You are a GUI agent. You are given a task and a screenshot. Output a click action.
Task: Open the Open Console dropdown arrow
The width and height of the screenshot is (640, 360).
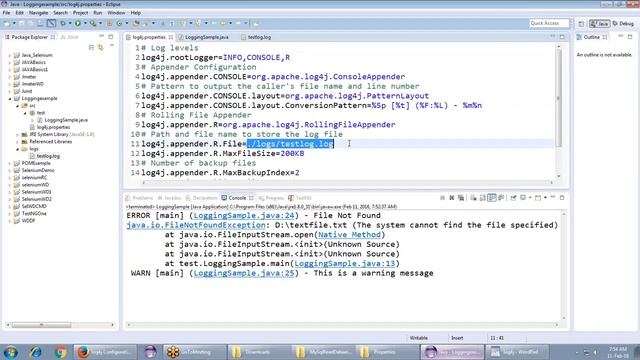pos(545,198)
